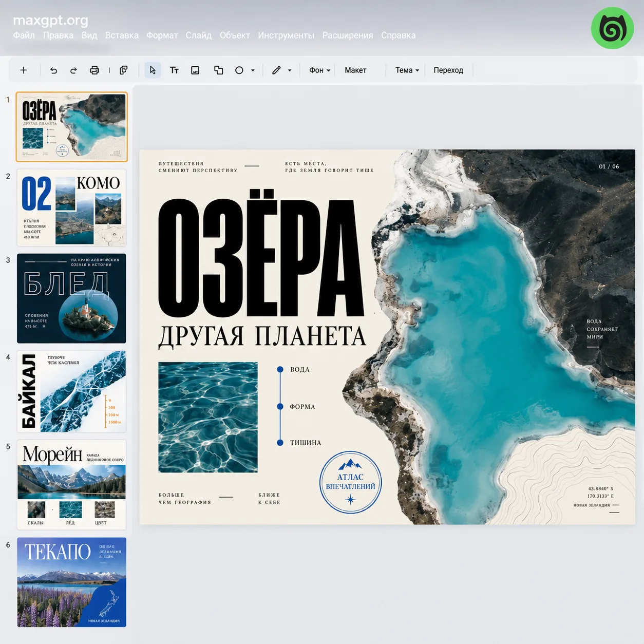
Task: Pick the pen drawing tool
Action: tap(276, 70)
